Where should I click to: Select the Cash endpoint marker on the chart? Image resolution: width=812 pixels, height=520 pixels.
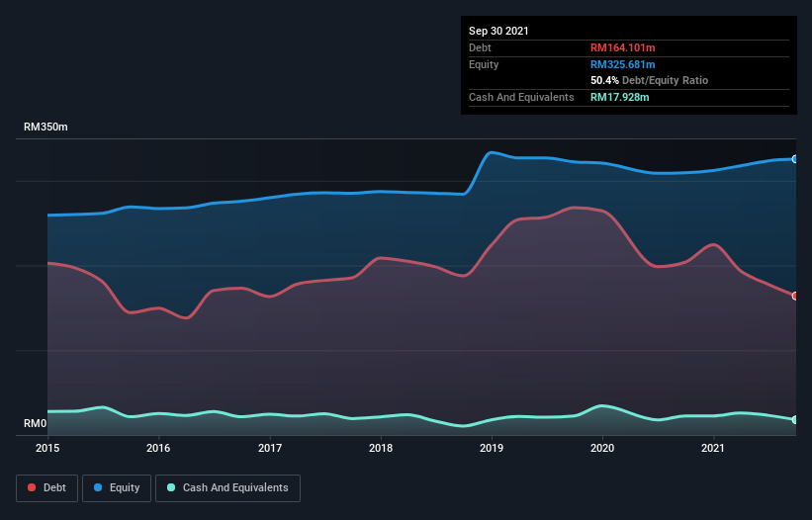(795, 419)
